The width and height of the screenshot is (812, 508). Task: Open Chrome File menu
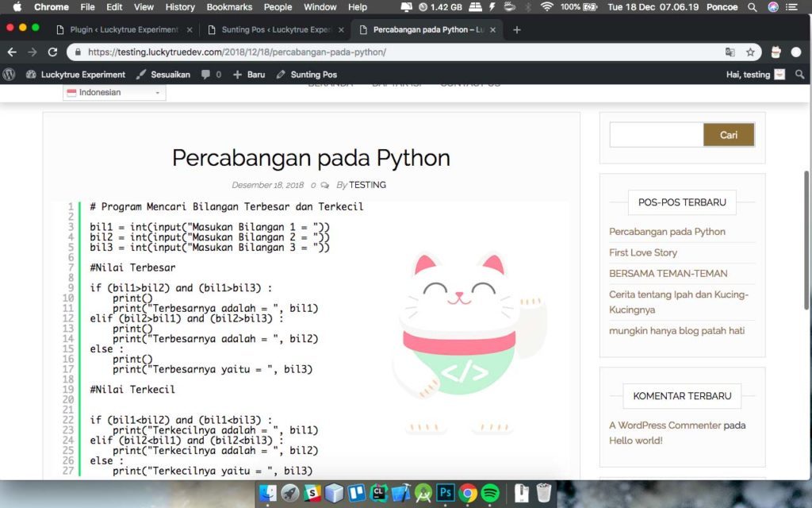click(87, 7)
